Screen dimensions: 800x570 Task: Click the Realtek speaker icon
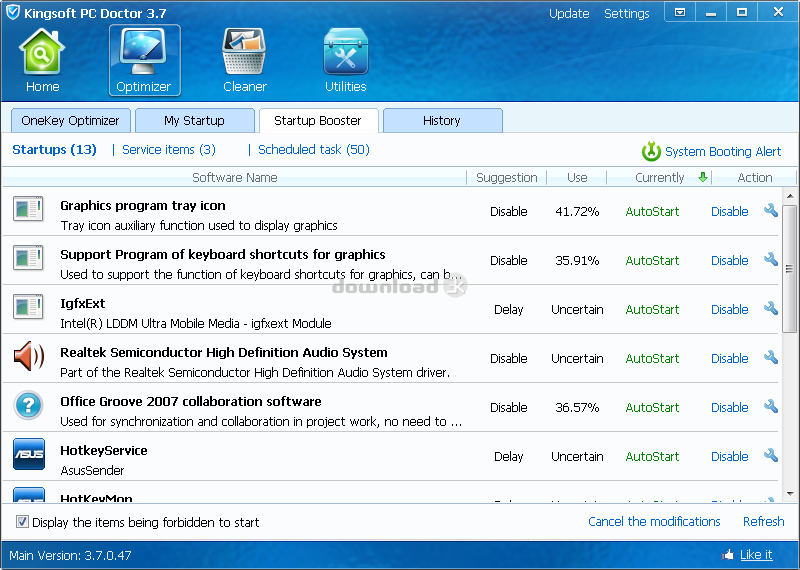click(x=29, y=356)
